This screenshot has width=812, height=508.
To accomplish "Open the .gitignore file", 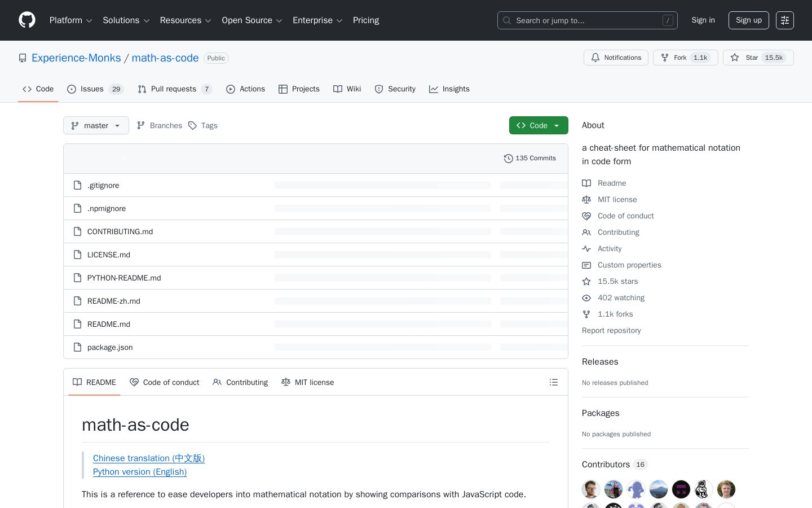I will [103, 185].
